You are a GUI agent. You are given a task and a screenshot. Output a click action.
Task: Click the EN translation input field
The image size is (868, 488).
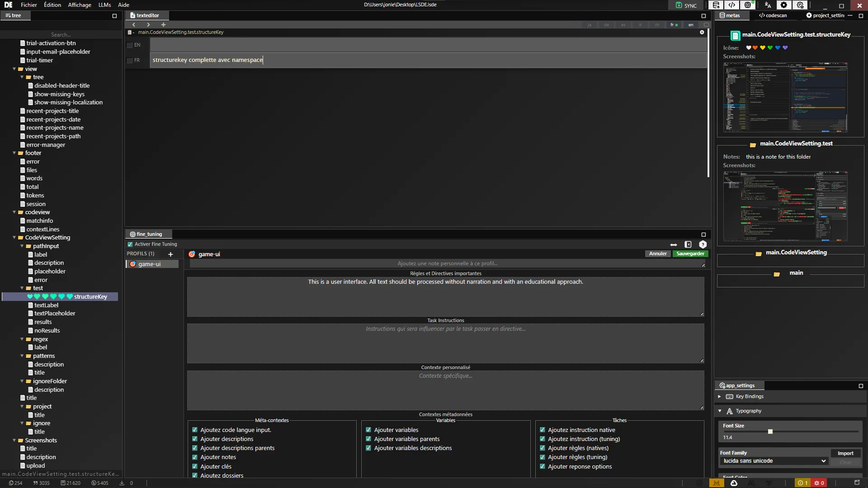tap(428, 45)
